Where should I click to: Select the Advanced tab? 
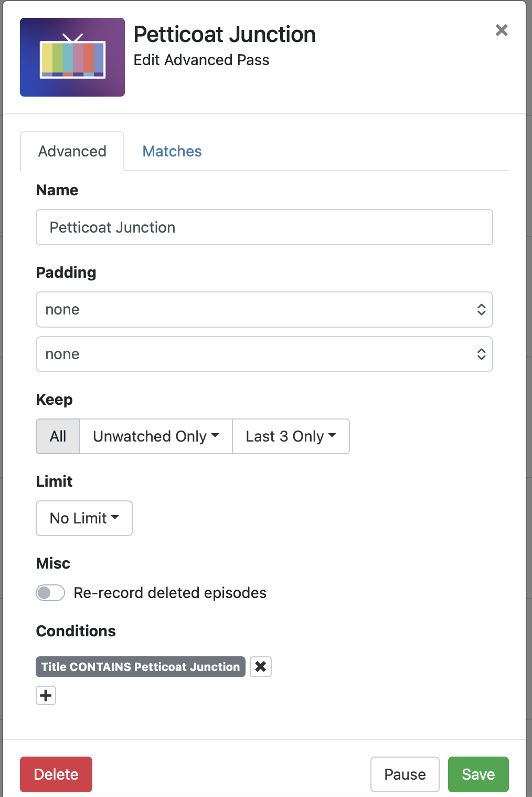click(x=72, y=151)
